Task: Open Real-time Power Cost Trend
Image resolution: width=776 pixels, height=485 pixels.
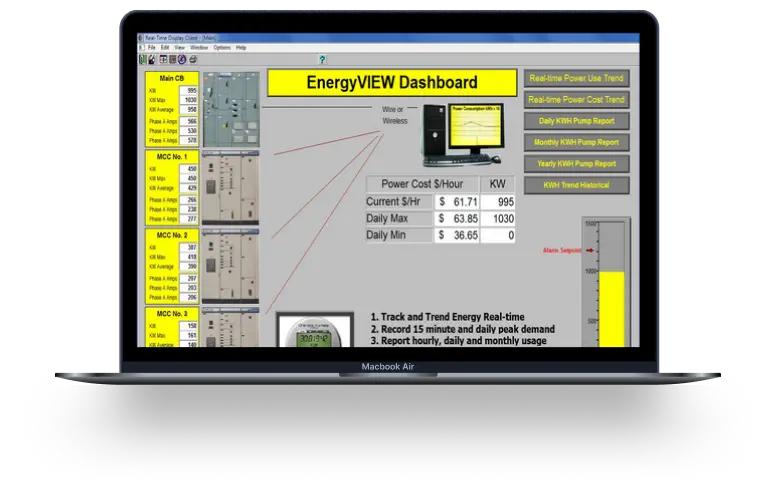Action: [577, 99]
